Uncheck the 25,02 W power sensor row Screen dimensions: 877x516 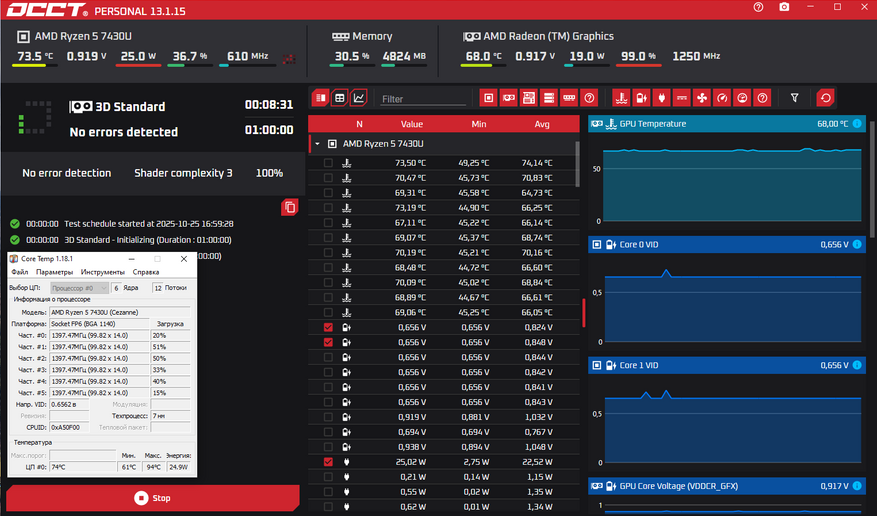pos(328,462)
